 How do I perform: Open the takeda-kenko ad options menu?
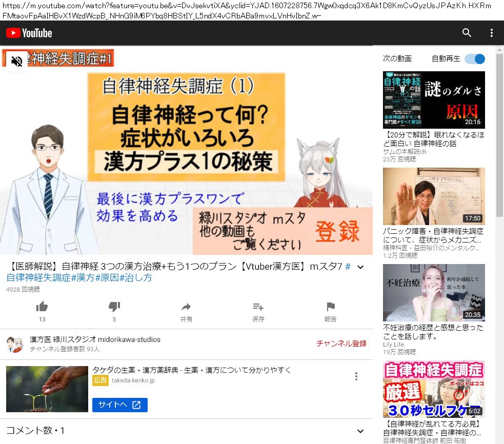(356, 376)
